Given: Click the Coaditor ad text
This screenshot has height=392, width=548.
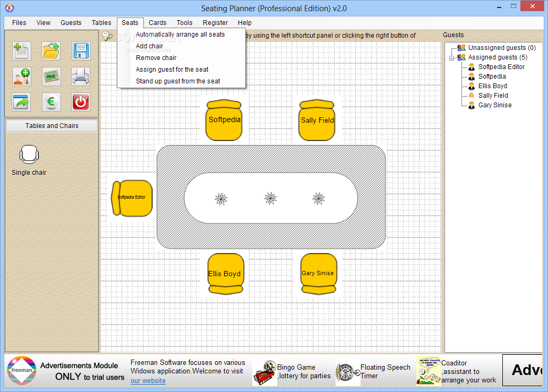Looking at the screenshot, I should (x=469, y=372).
